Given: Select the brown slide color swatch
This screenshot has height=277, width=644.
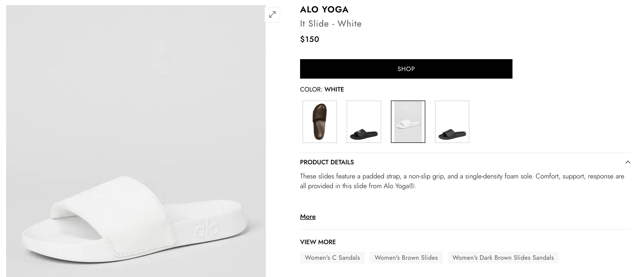Looking at the screenshot, I should click(x=320, y=122).
